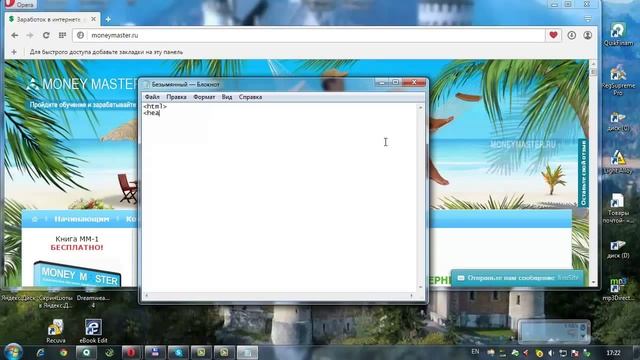The width and height of the screenshot is (640, 360).
Task: Open QuikFinam desktop shortcut
Action: click(618, 35)
